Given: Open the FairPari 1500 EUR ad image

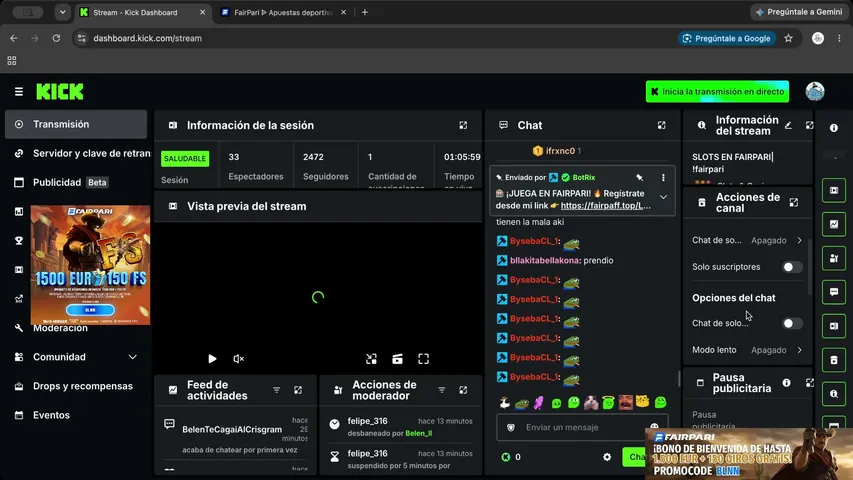Looking at the screenshot, I should click(90, 265).
